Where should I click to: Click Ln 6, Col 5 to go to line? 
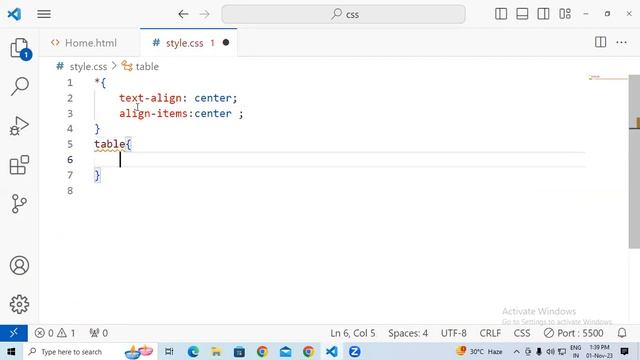353,333
